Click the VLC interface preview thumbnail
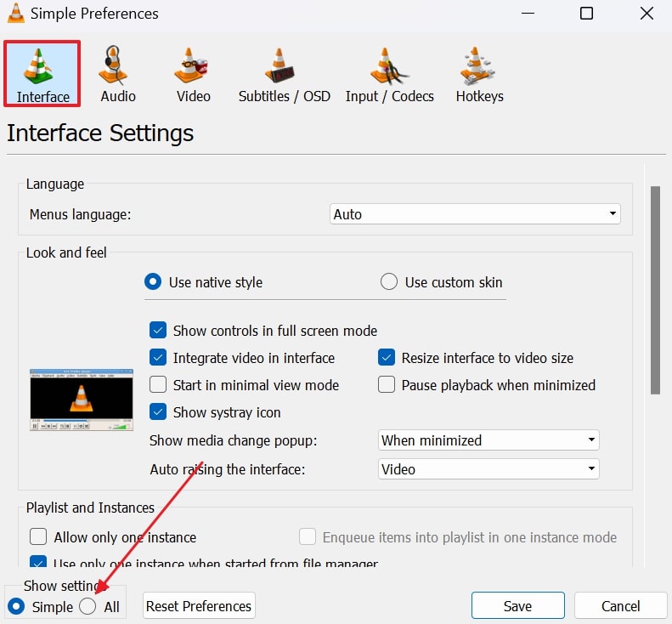 tap(82, 400)
